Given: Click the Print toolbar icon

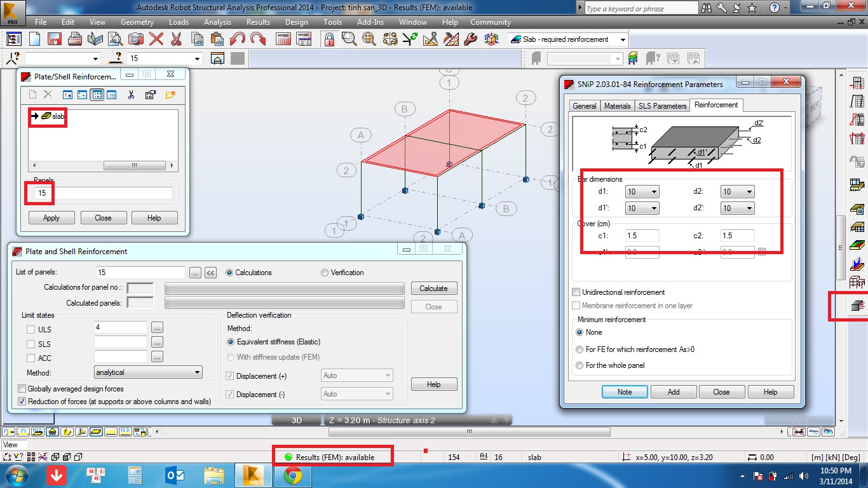Looking at the screenshot, I should [75, 39].
